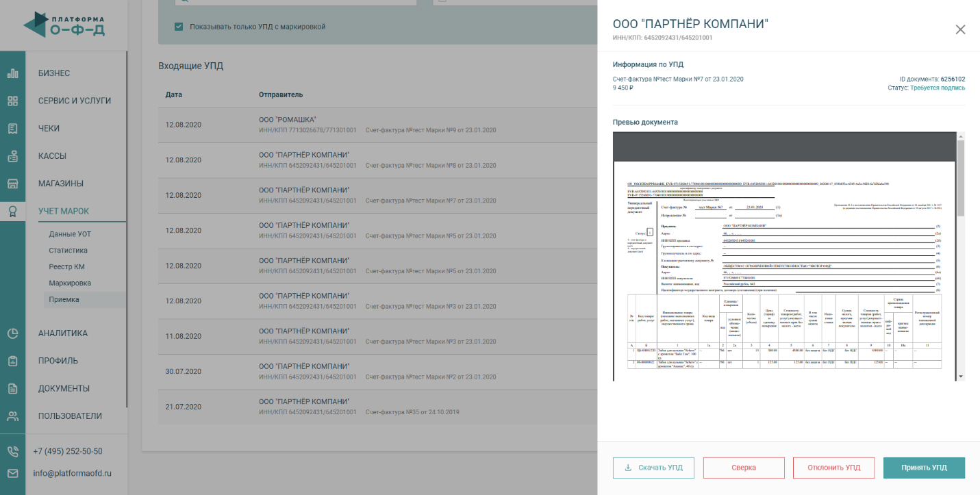Open the МАГАЗИНЫ menu item

(61, 183)
